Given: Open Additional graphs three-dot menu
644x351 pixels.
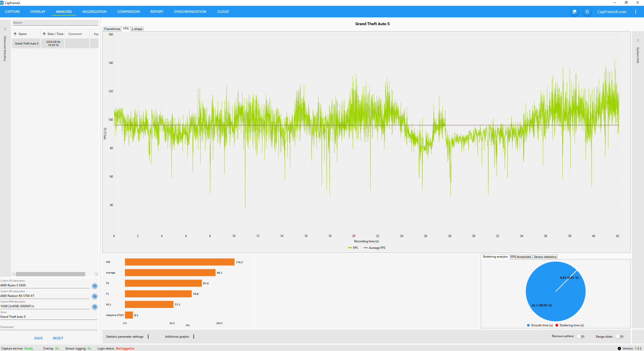Looking at the screenshot, I should point(194,337).
